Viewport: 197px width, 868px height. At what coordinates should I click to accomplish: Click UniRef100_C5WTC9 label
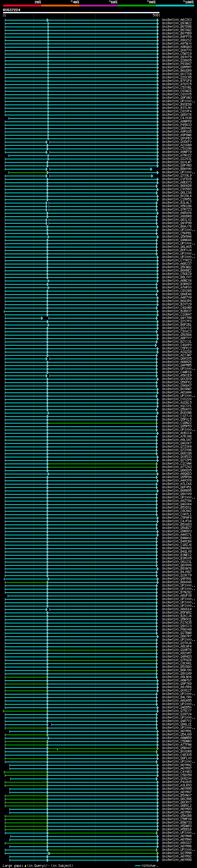[x=177, y=54]
